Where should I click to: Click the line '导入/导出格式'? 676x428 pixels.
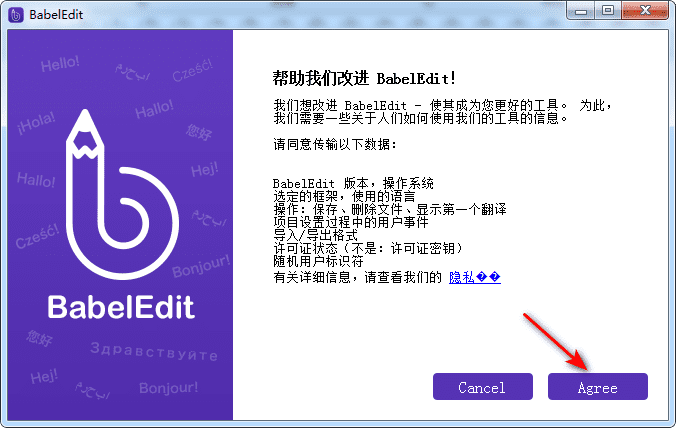click(316, 235)
